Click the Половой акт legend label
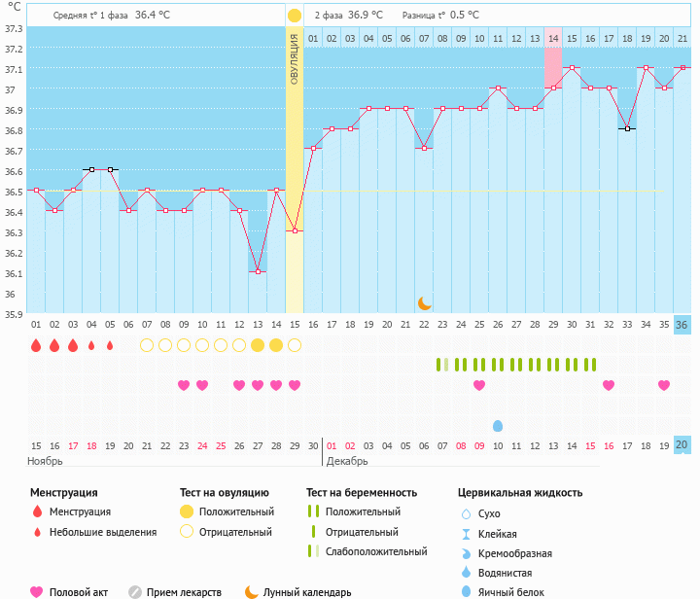Viewport: 700px width, 599px height. 79,591
